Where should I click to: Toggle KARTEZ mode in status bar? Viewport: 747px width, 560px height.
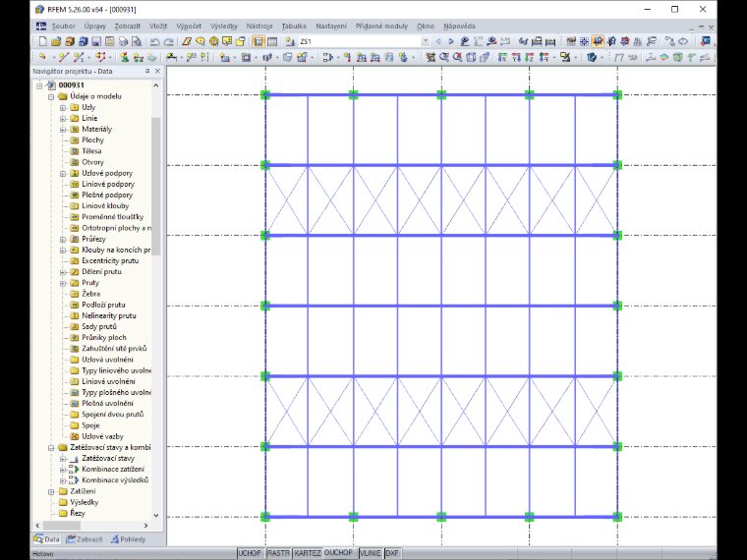coord(308,553)
